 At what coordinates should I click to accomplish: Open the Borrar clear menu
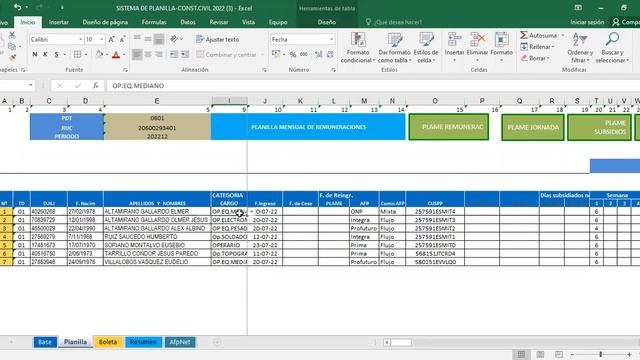tap(535, 58)
